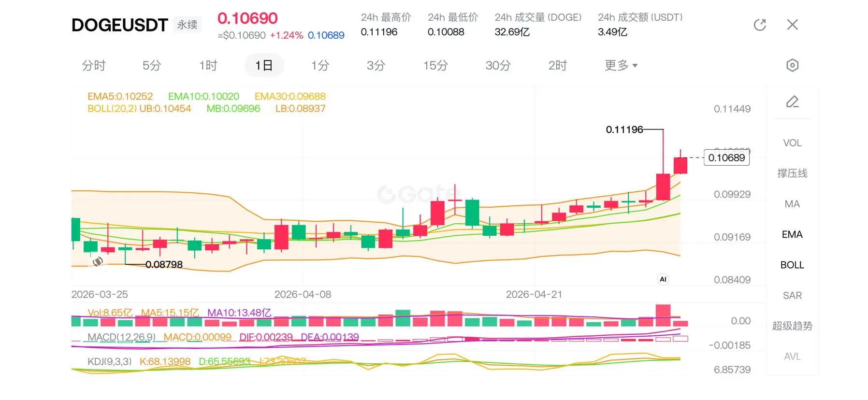The width and height of the screenshot is (868, 400).
Task: Select the 1日 timeframe tab
Action: [264, 65]
